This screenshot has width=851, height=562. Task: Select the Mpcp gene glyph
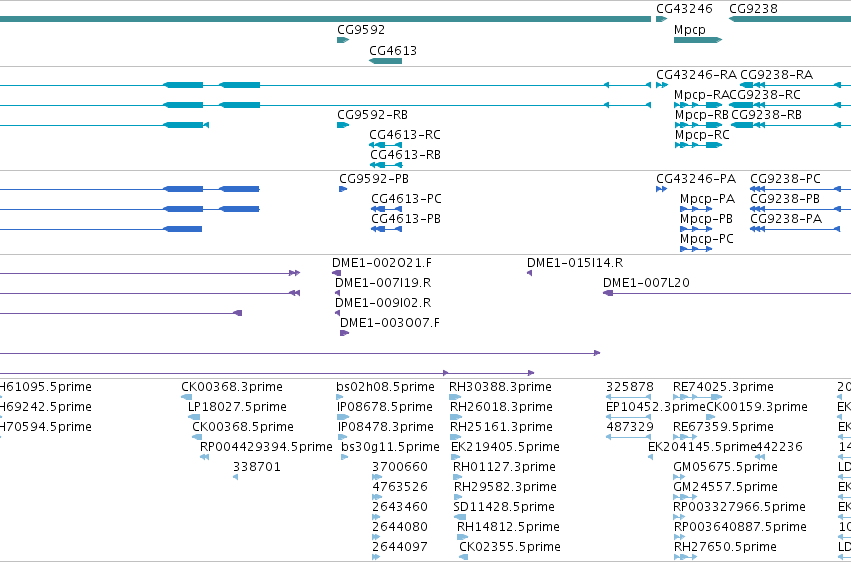coord(698,40)
